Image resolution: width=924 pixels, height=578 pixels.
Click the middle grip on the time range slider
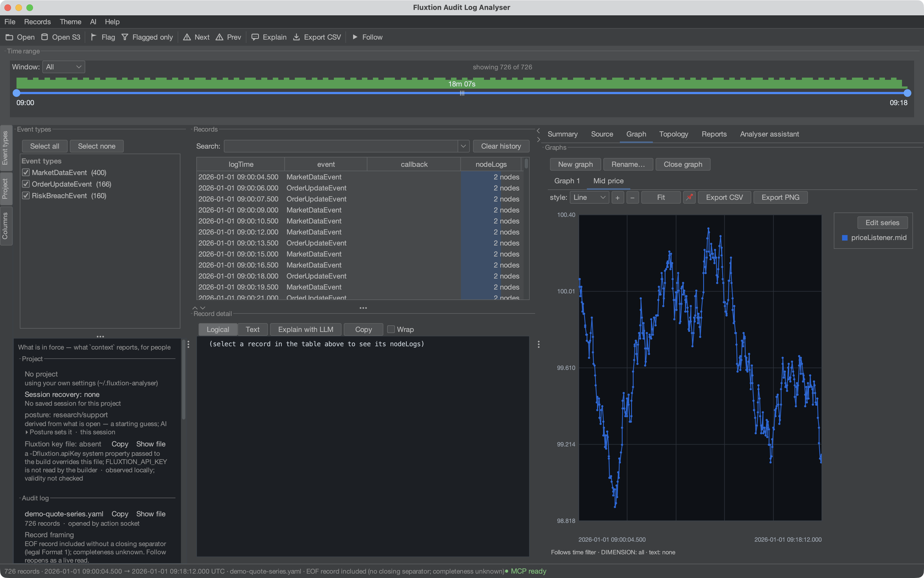pyautogui.click(x=462, y=93)
